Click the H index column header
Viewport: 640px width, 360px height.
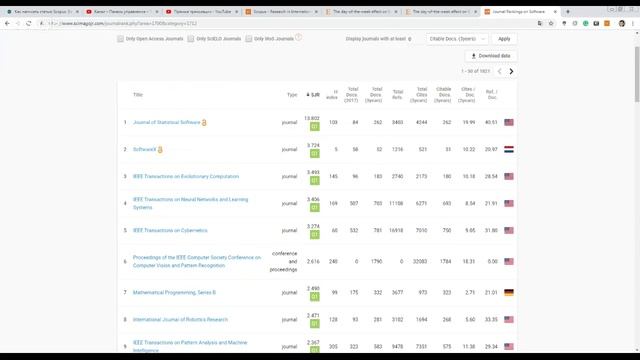(x=332, y=95)
